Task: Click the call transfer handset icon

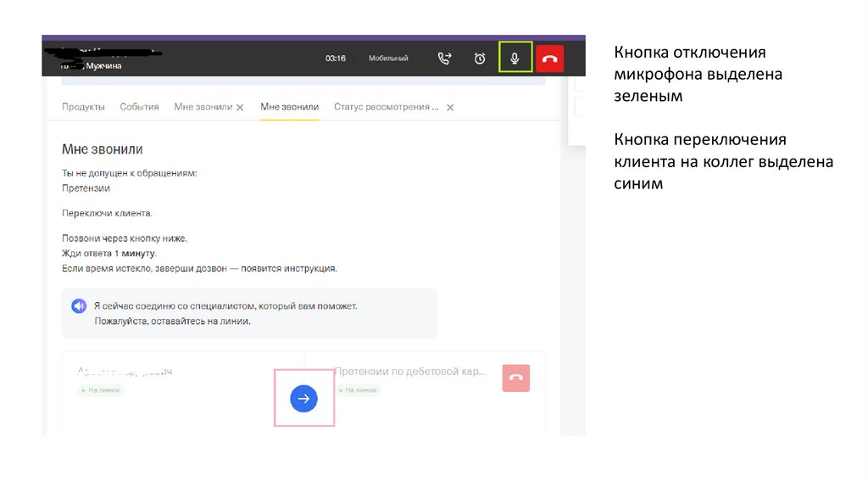Action: pos(444,58)
